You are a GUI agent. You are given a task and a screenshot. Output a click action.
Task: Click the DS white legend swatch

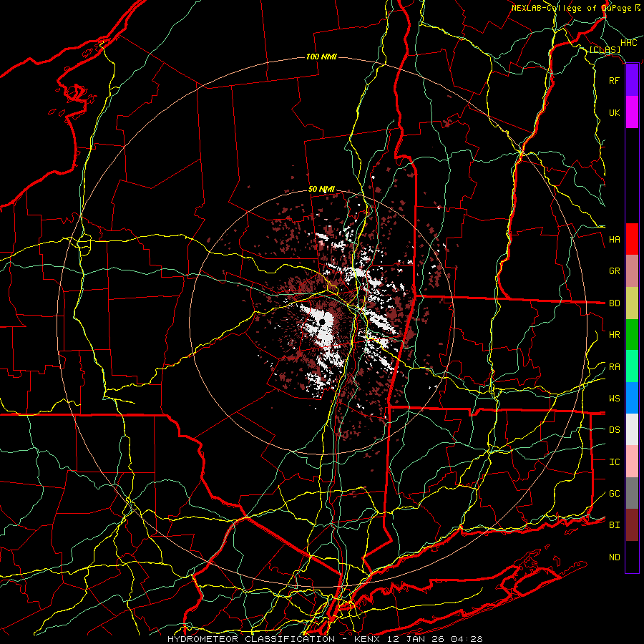(x=632, y=429)
